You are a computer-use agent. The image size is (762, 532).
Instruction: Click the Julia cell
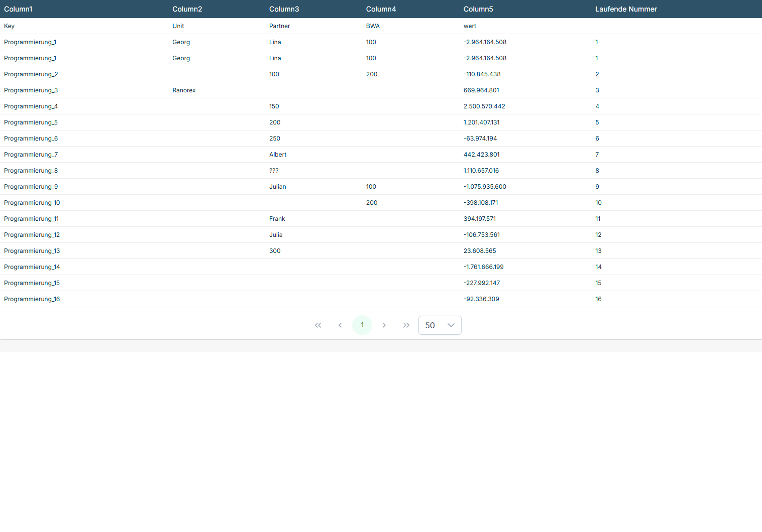(x=276, y=235)
